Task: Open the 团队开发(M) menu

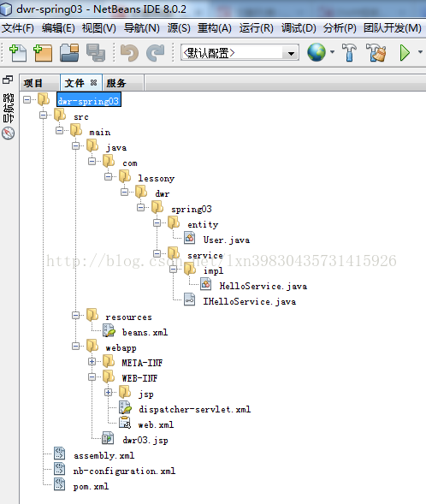Action: [x=393, y=28]
